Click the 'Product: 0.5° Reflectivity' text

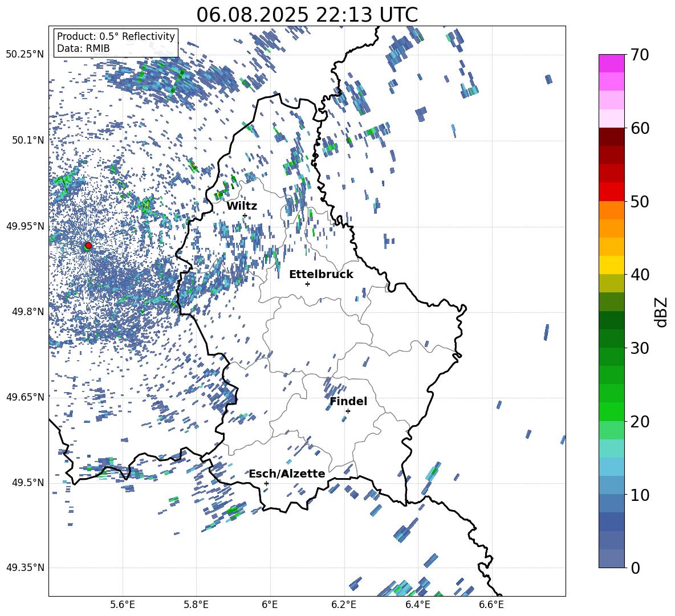click(x=116, y=36)
